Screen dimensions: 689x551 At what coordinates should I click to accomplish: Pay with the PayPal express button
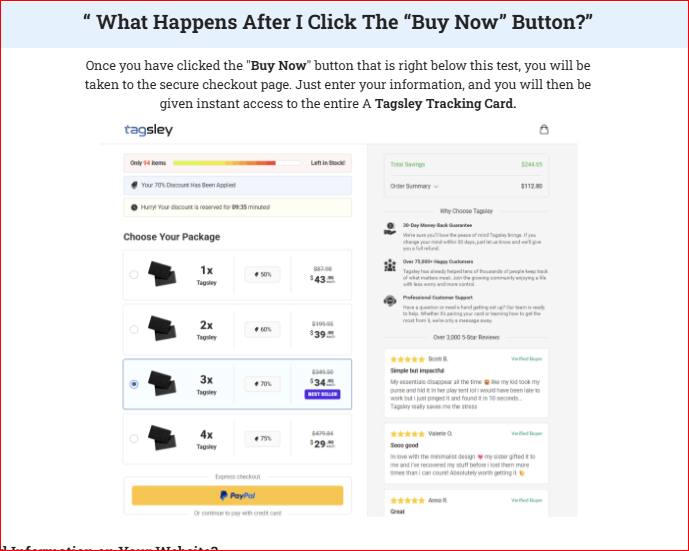[237, 496]
